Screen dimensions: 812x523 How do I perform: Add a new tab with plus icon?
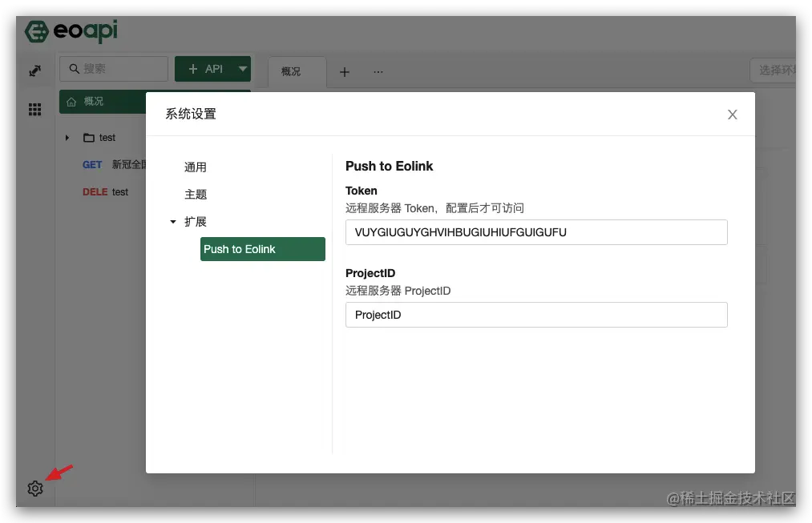pyautogui.click(x=345, y=72)
